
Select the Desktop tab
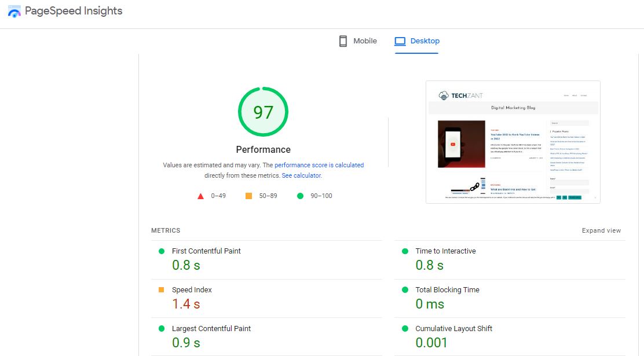(417, 41)
